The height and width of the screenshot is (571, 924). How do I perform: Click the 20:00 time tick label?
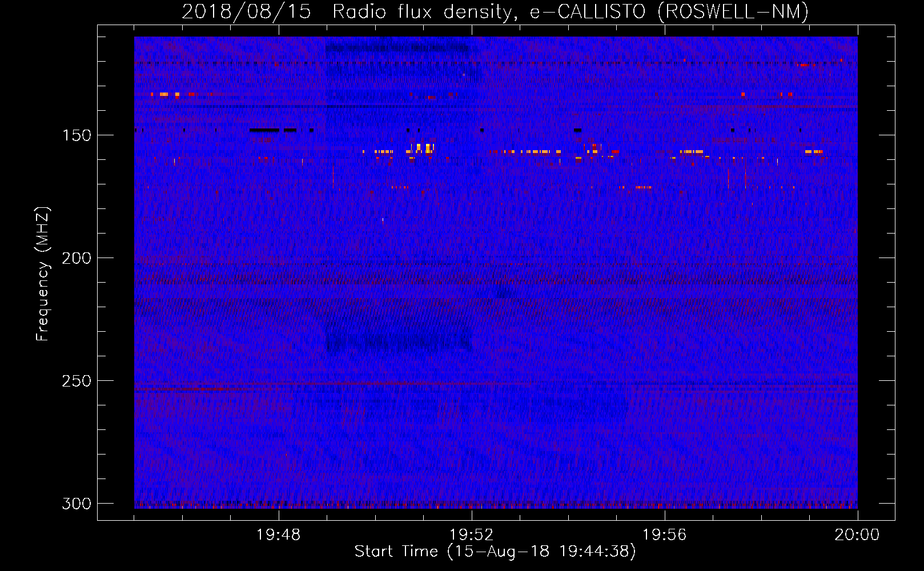(857, 535)
